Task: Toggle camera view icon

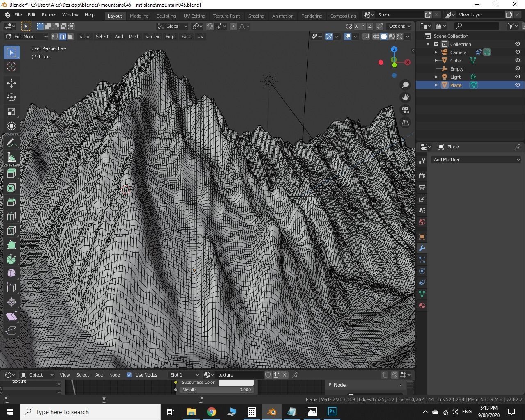Action: pos(405,110)
